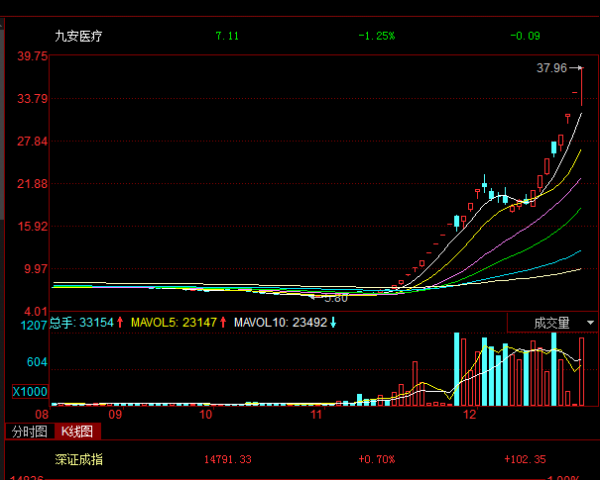
Task: Select the K线图 tab
Action: click(76, 432)
